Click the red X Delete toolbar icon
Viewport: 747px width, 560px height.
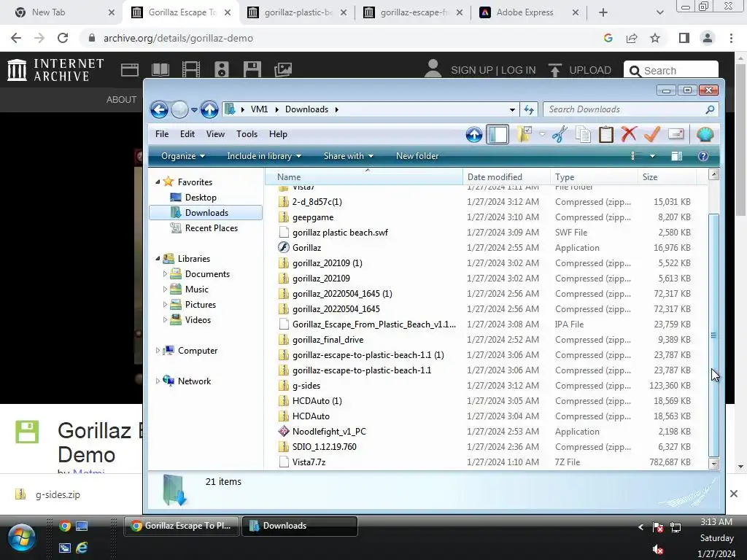coord(629,134)
